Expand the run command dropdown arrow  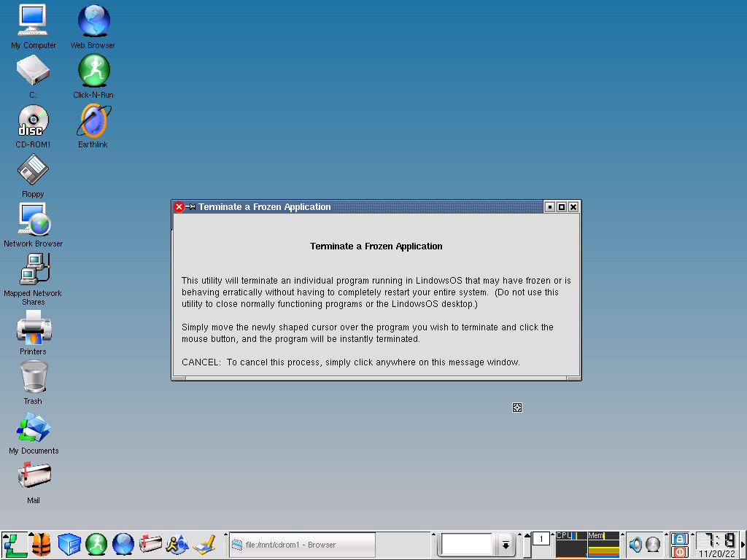click(x=505, y=545)
